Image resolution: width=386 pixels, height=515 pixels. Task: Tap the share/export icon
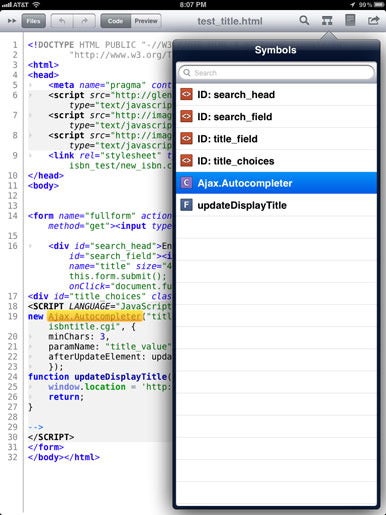tap(373, 21)
